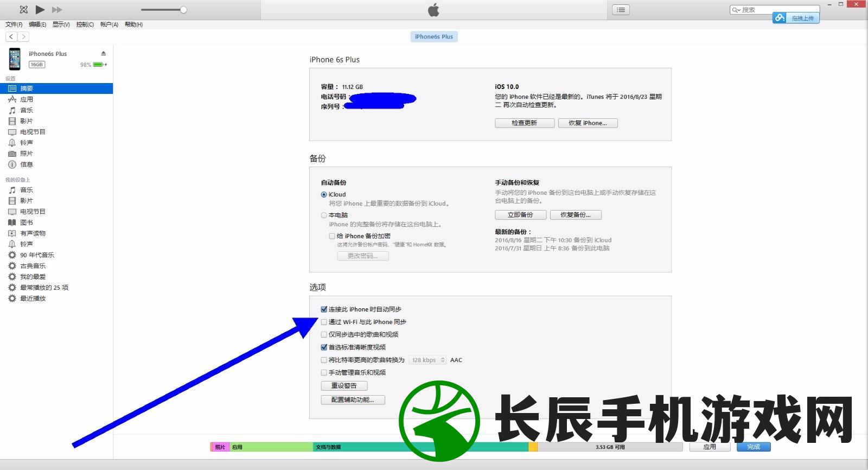The height and width of the screenshot is (470, 868).
Task: Open the 帮助(H) menu
Action: 133,24
